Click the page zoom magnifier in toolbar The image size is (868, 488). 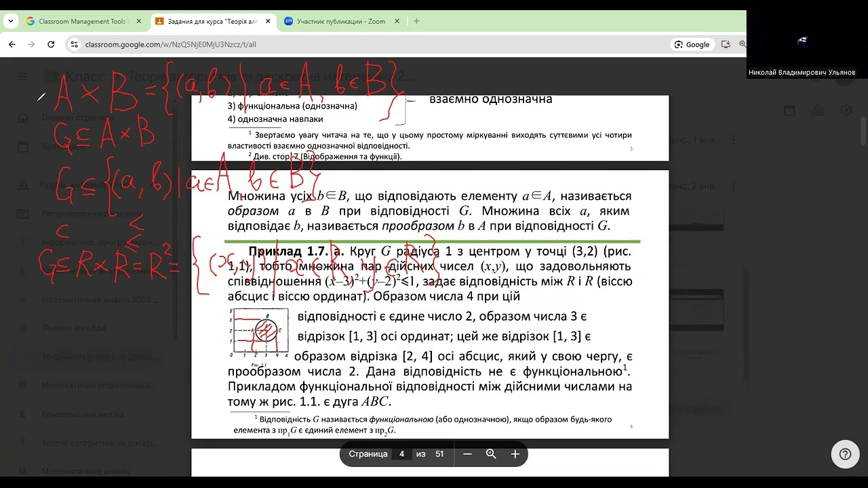[x=743, y=45]
